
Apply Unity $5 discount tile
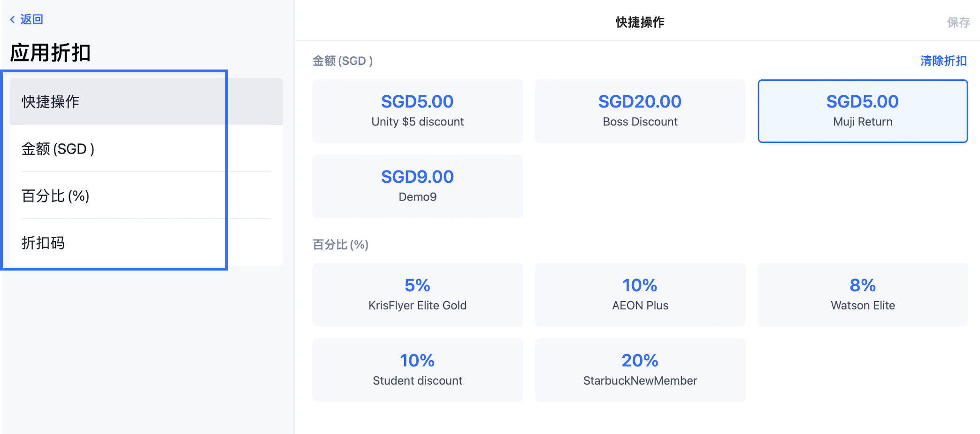417,111
